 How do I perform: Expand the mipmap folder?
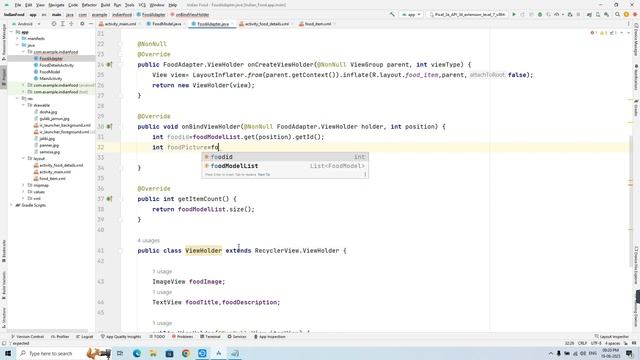(23, 185)
